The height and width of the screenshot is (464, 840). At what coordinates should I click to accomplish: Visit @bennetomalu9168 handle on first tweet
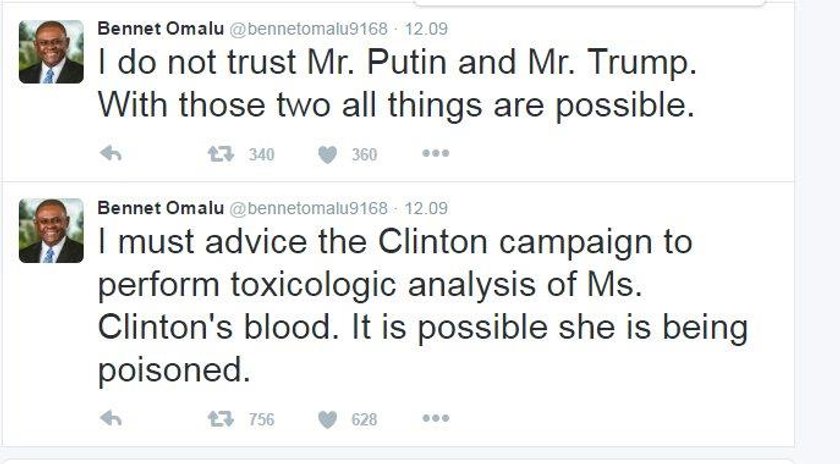[x=309, y=29]
